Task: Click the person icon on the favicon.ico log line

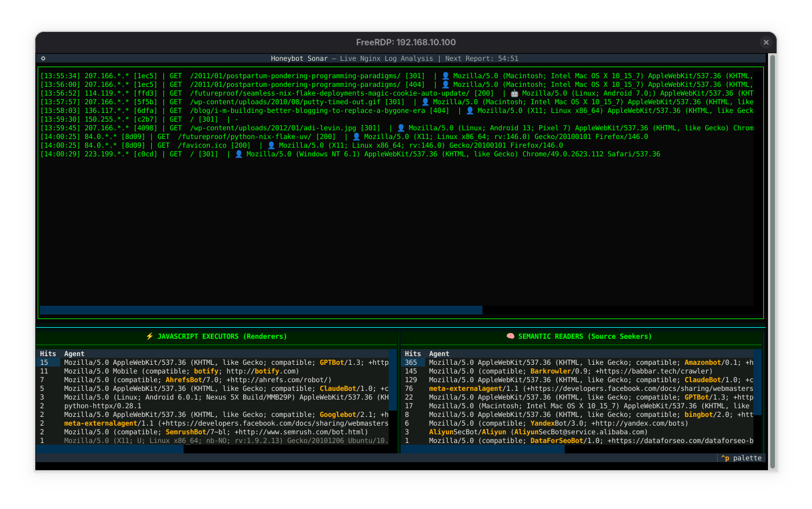Action: pos(271,145)
